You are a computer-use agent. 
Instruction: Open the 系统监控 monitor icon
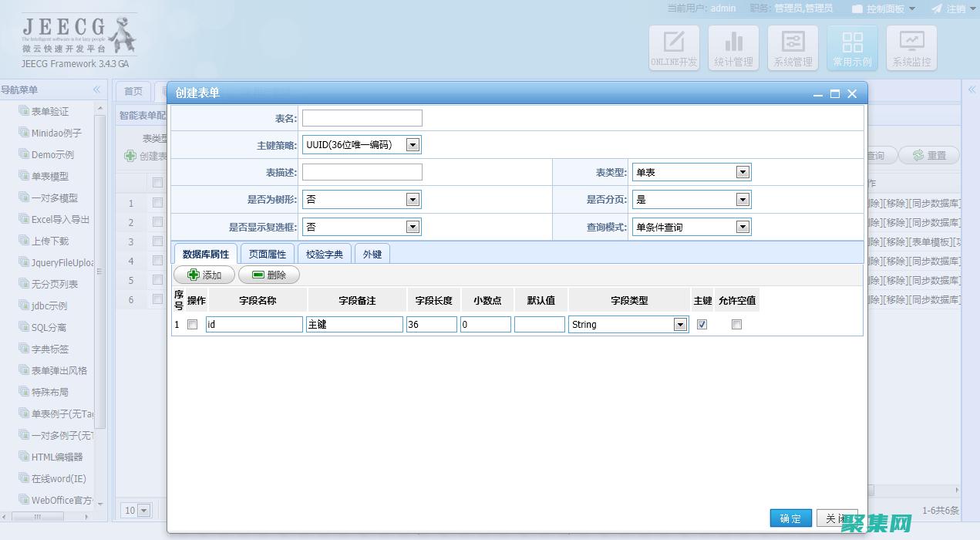click(x=911, y=48)
